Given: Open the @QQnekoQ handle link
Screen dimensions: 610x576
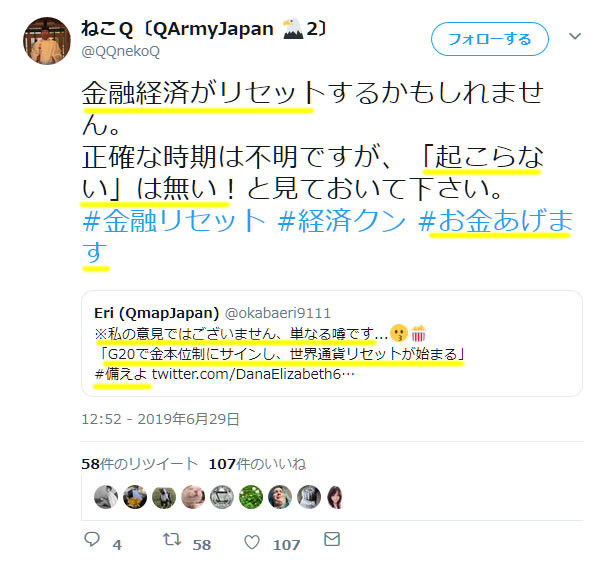Looking at the screenshot, I should coord(121,52).
